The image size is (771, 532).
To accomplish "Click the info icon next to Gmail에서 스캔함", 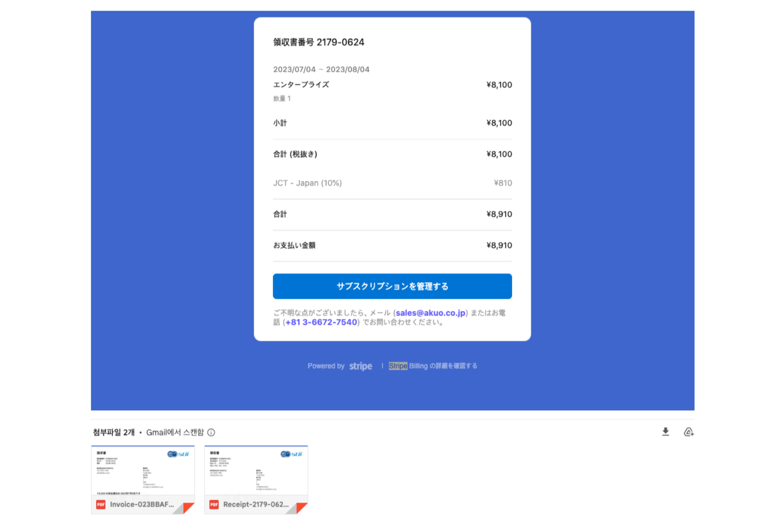I will (x=212, y=433).
